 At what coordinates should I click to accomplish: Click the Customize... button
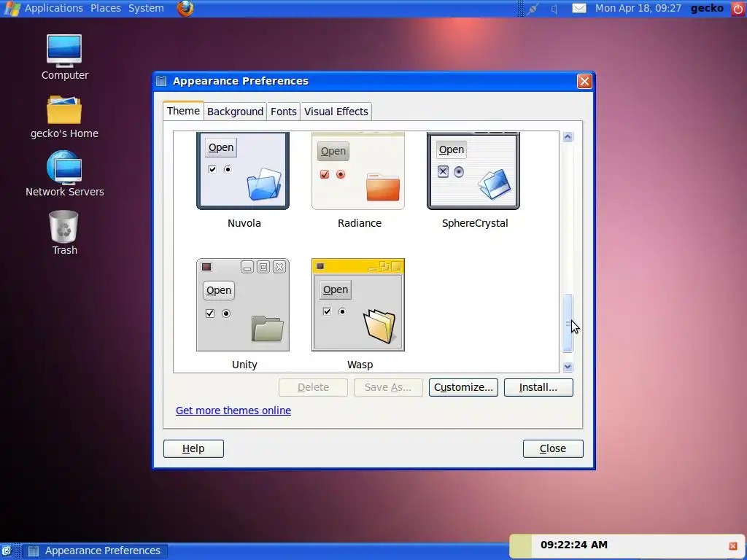463,388
